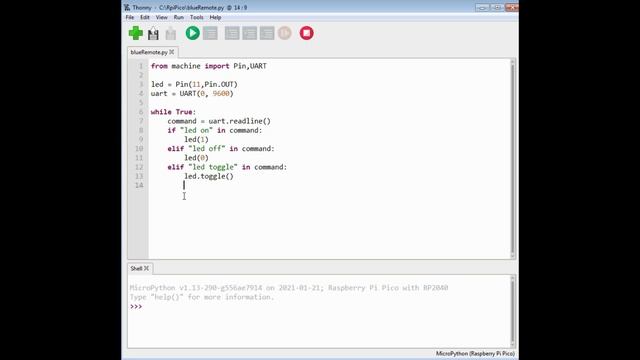Click line number 14 in the gutter
This screenshot has width=640, height=360.
[x=139, y=185]
